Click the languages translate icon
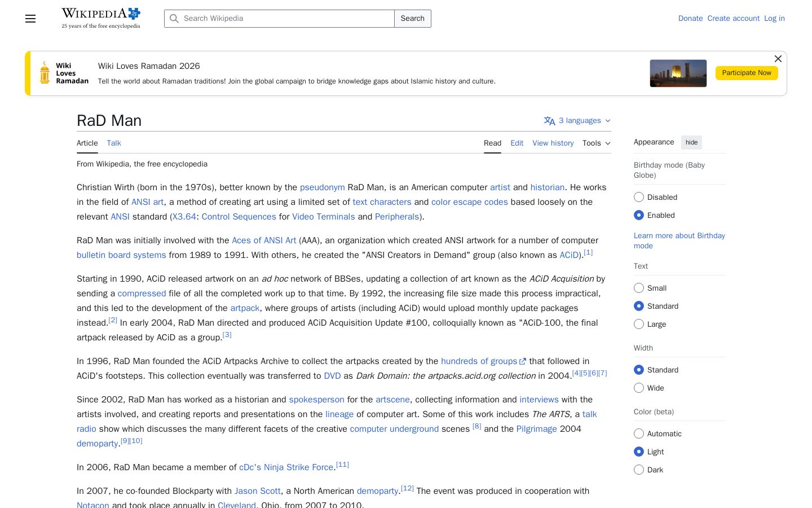Screen dimensions: 812x508 [550, 121]
